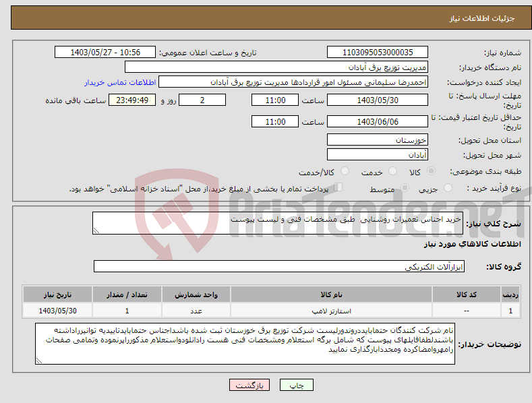Click the اطلاعات کالاهای مورد نیاز heading
Image resolution: width=532 pixels, height=403 pixels.
pos(472,244)
